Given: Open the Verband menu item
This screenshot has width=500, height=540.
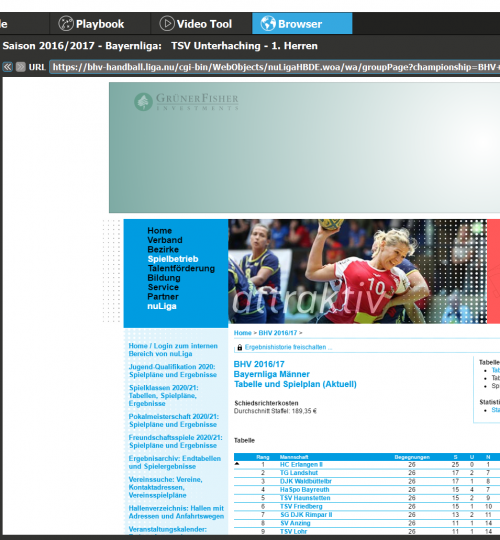Looking at the screenshot, I should pyautogui.click(x=165, y=240).
